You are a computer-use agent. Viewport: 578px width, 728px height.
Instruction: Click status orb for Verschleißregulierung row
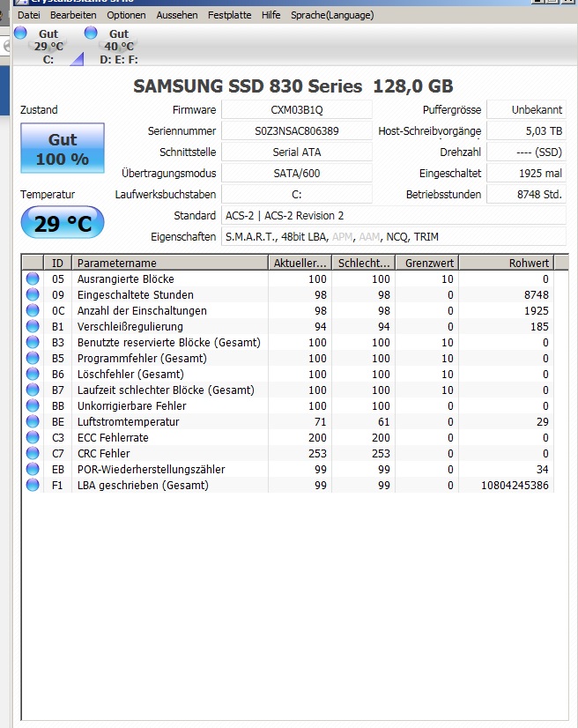coord(33,326)
